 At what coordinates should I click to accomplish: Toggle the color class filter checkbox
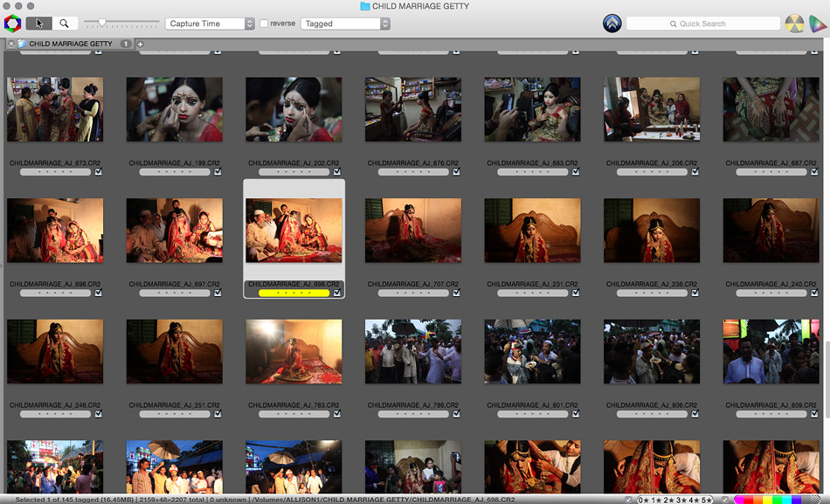724,500
